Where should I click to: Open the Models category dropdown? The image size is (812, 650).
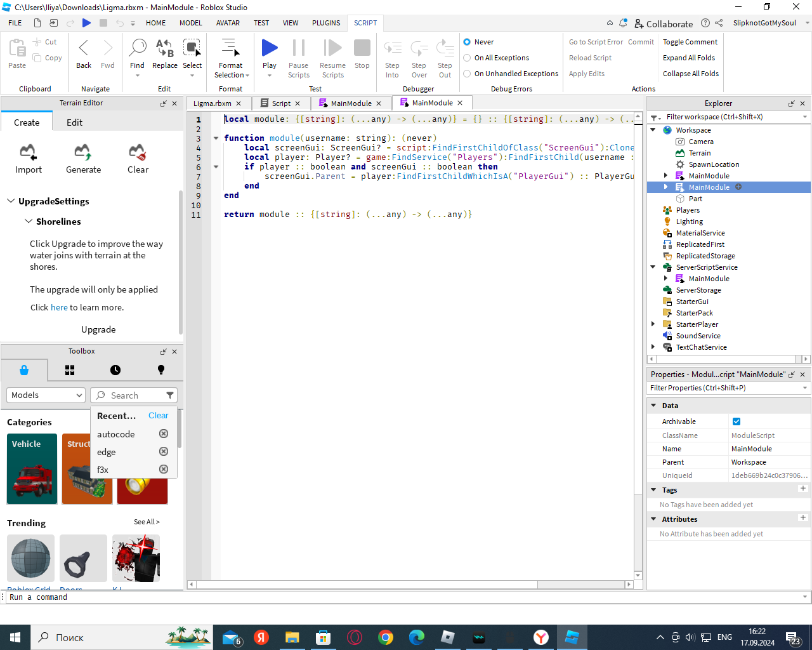[46, 395]
